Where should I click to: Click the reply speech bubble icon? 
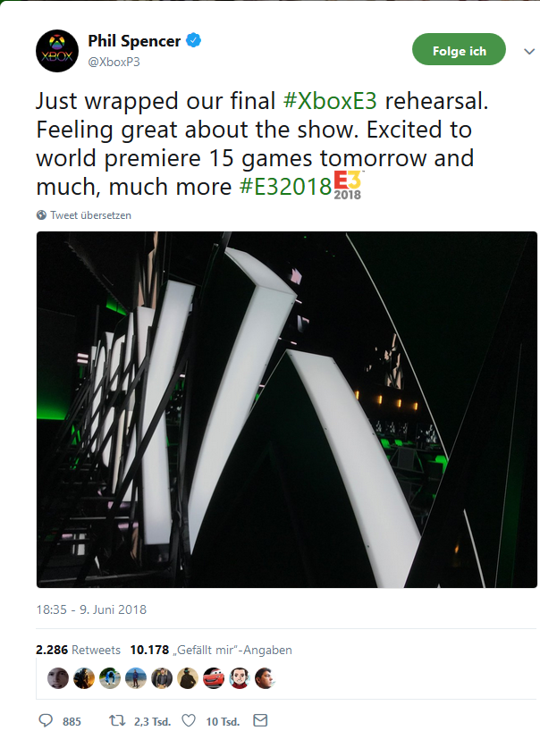(x=46, y=720)
